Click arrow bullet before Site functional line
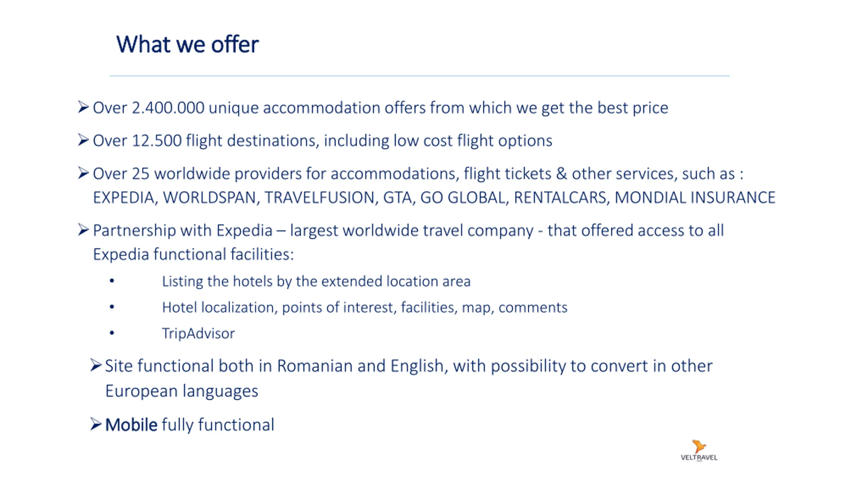The height and width of the screenshot is (488, 868). click(x=96, y=365)
